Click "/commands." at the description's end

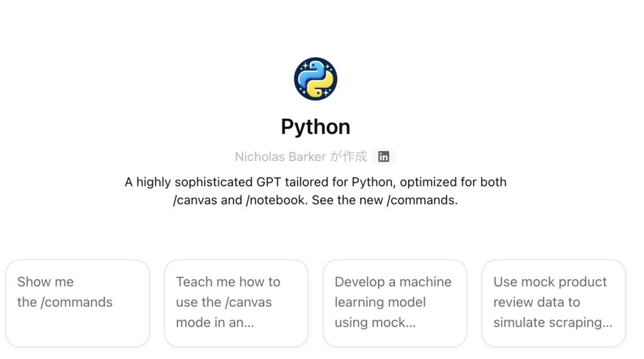pyautogui.click(x=422, y=200)
